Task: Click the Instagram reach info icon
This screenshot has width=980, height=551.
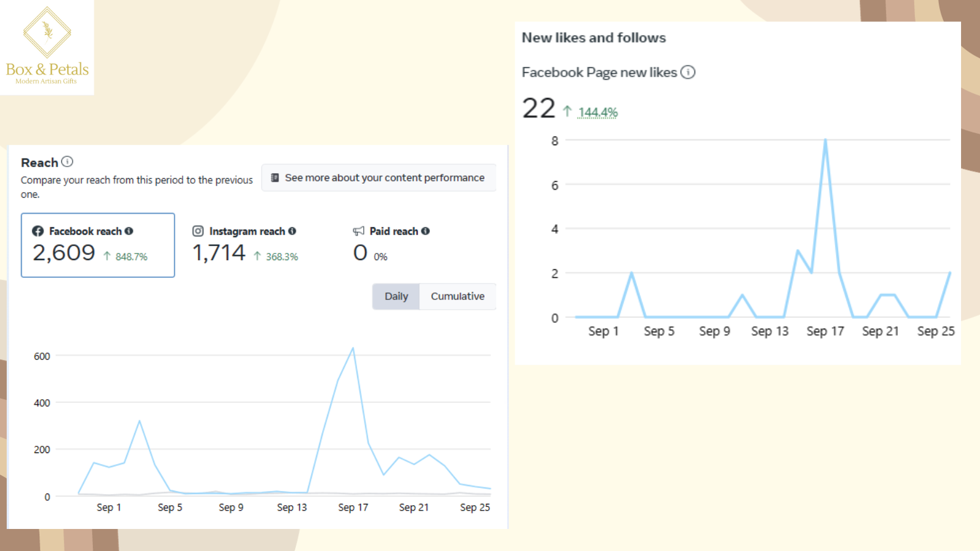Action: click(x=292, y=231)
